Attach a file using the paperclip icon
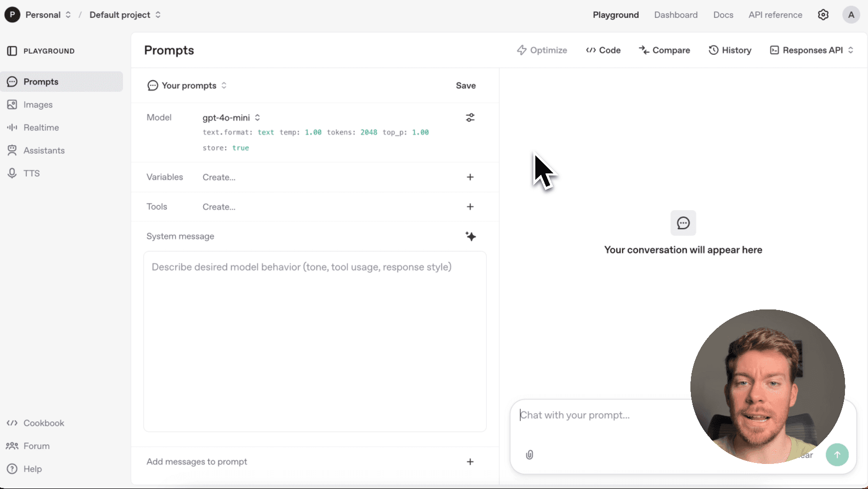This screenshot has width=868, height=489. (529, 455)
